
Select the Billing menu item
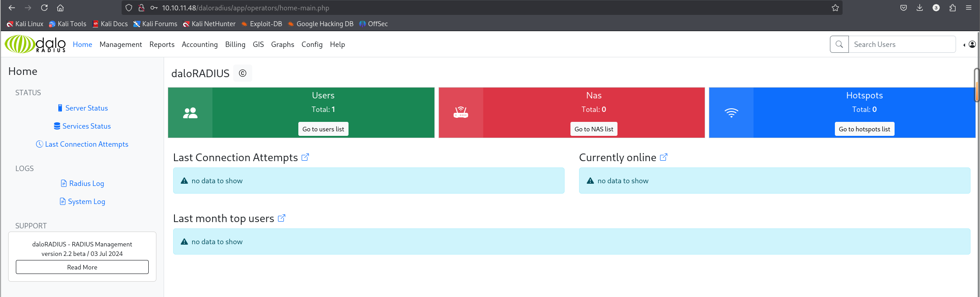click(235, 44)
